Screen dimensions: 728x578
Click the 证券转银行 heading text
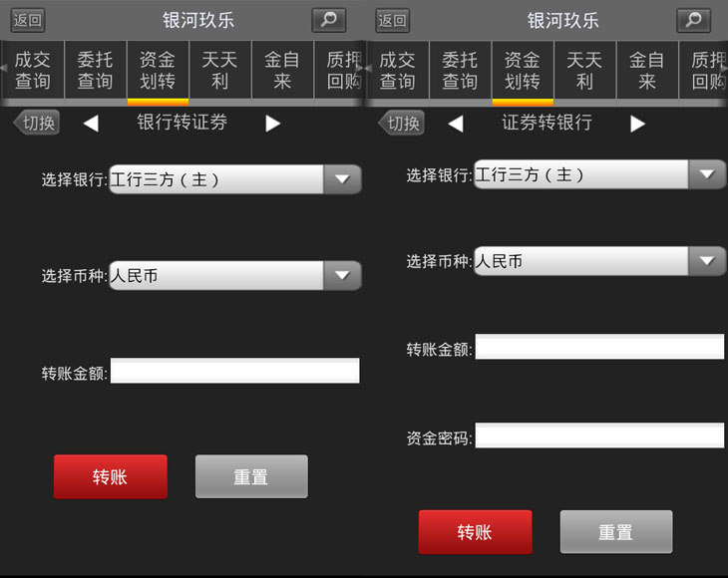click(546, 123)
